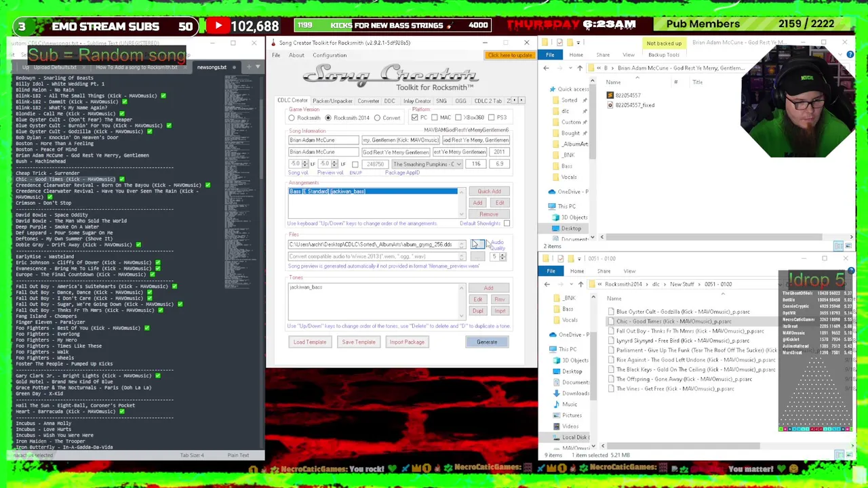
Task: Select Custom folder in upper Explorer sidebar
Action: coord(571,122)
